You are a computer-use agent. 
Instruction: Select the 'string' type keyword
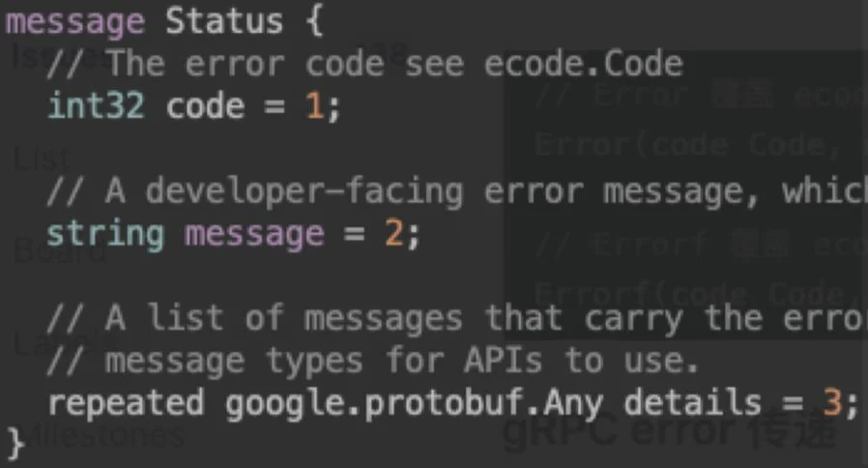[x=105, y=235]
